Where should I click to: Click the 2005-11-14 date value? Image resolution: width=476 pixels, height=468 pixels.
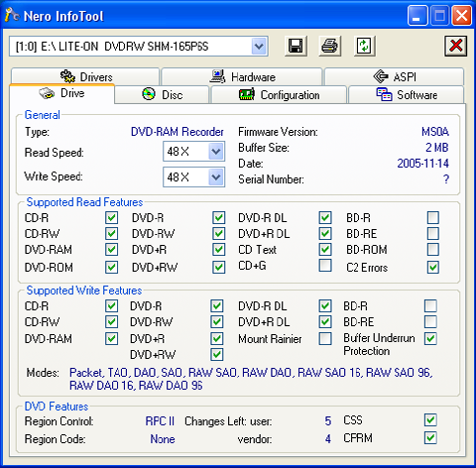pos(422,164)
